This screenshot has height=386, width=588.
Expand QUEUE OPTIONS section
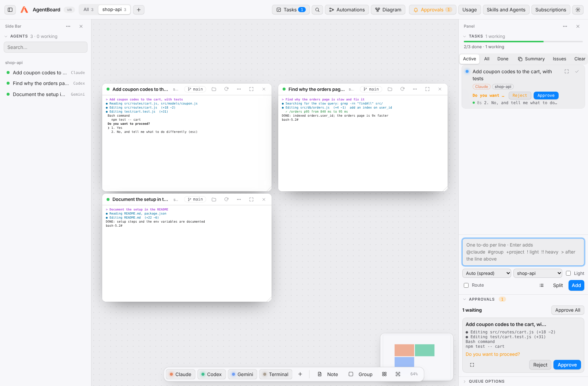(465, 381)
